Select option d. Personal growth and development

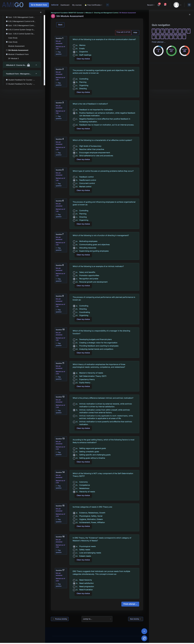click(x=74, y=282)
